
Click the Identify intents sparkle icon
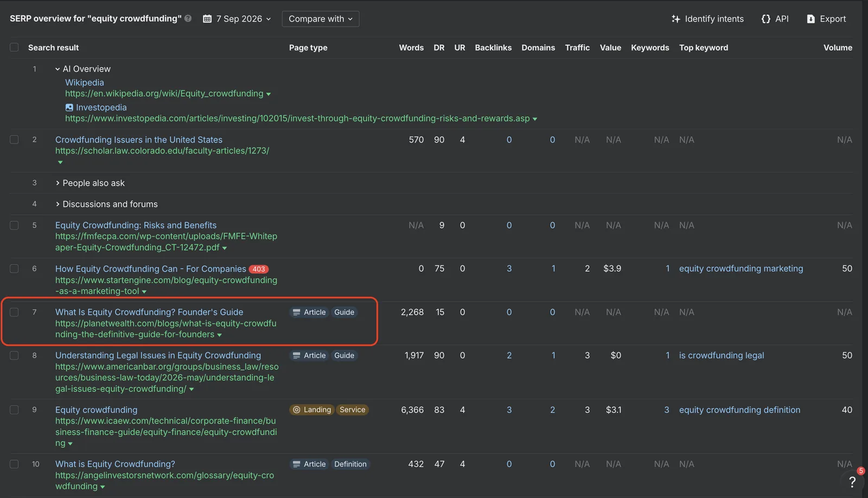[676, 19]
